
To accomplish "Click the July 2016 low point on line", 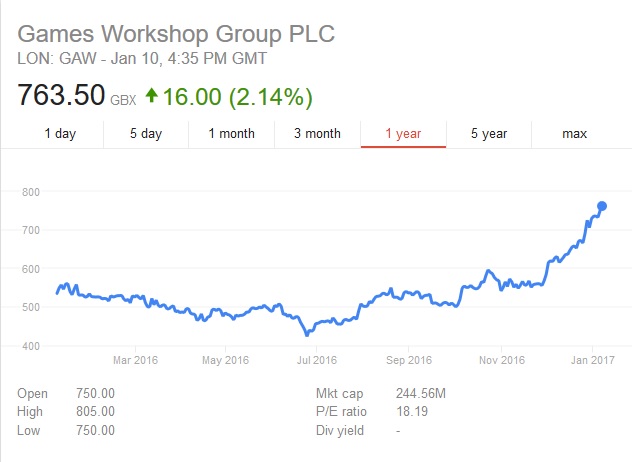I will click(307, 334).
